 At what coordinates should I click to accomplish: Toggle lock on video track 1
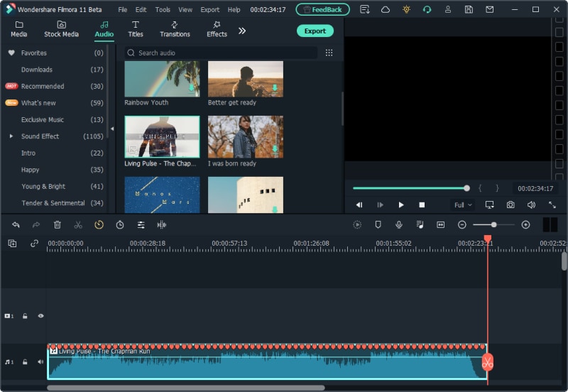pyautogui.click(x=25, y=316)
